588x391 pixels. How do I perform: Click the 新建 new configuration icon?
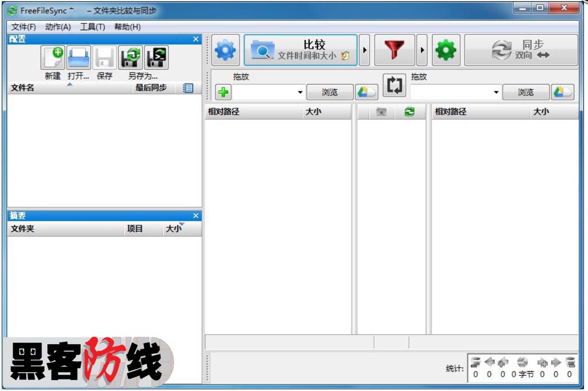[x=53, y=57]
